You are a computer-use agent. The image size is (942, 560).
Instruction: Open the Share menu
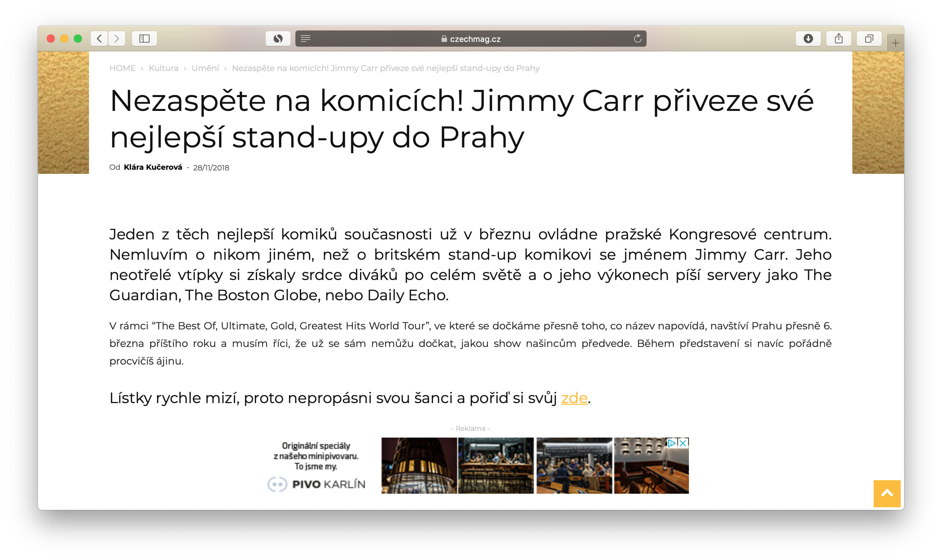[838, 39]
